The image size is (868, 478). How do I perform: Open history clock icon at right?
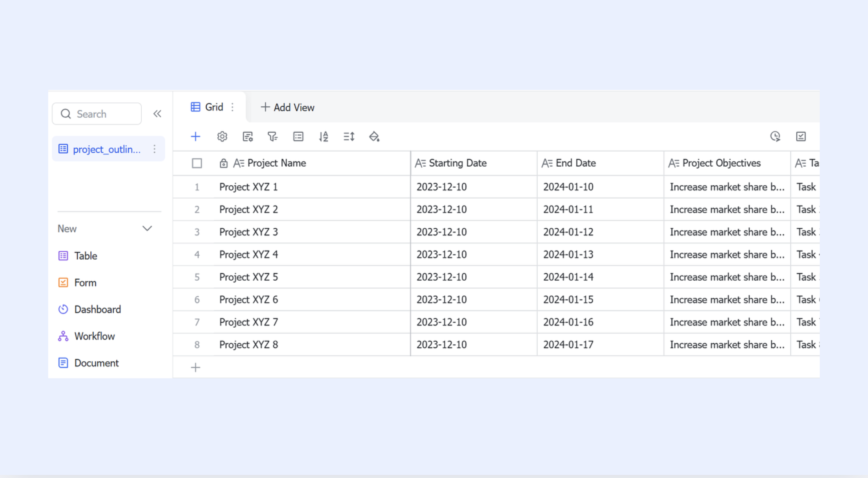pos(775,137)
